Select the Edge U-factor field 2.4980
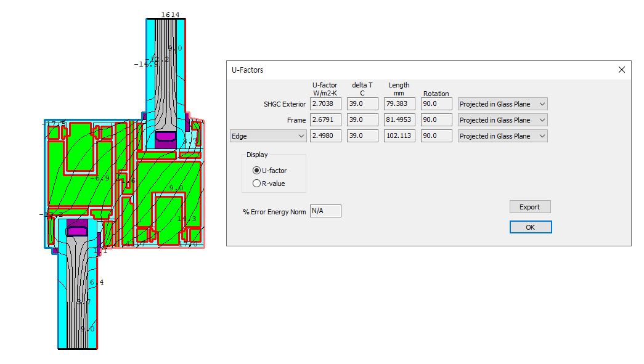The width and height of the screenshot is (644, 364). 325,136
